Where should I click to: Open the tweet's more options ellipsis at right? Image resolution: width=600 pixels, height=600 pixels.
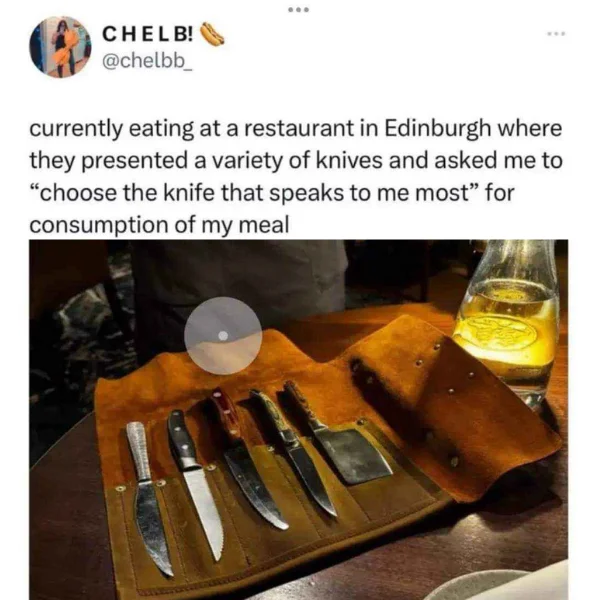pos(557,34)
